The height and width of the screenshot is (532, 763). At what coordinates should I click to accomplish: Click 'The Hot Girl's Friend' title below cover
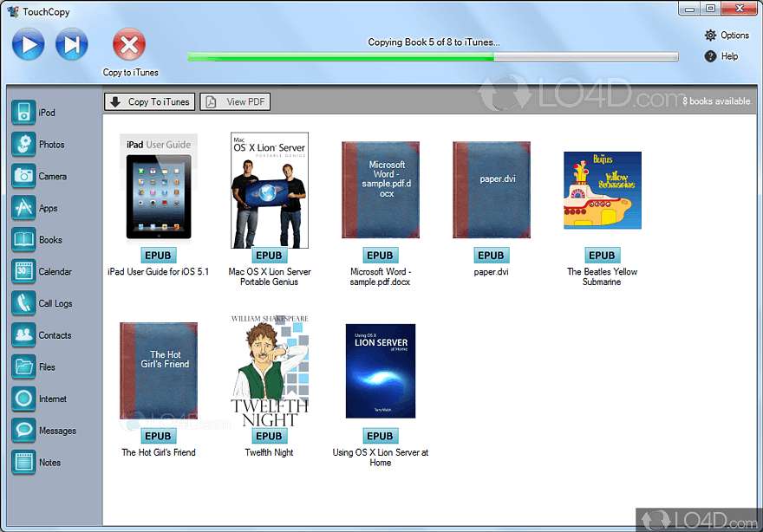point(158,452)
